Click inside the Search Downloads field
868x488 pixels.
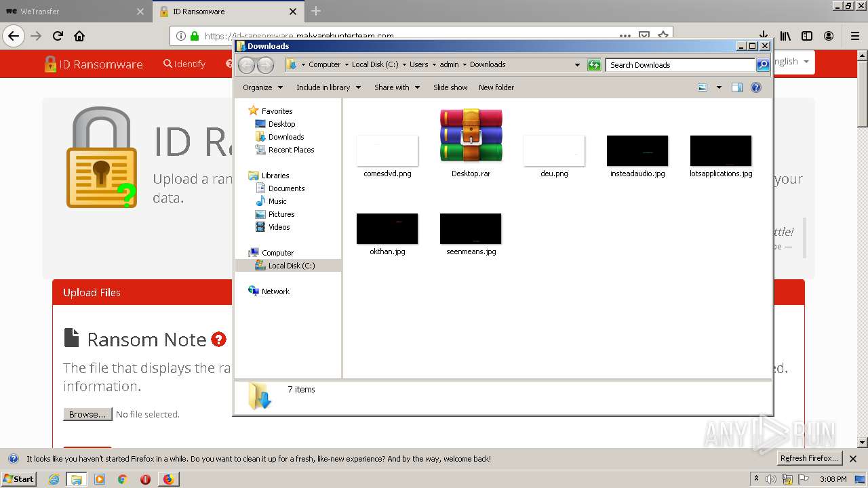click(x=680, y=65)
